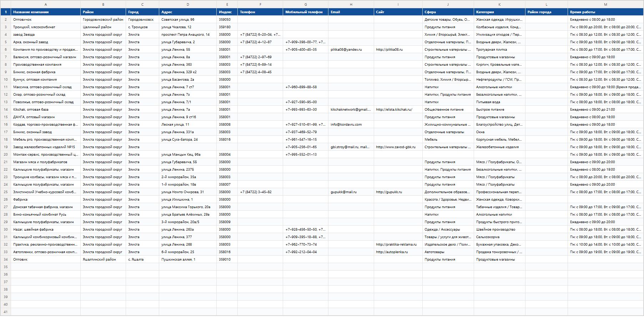
Task: Select the address 'улица Манцын Кец, 96а'
Action: [188, 155]
